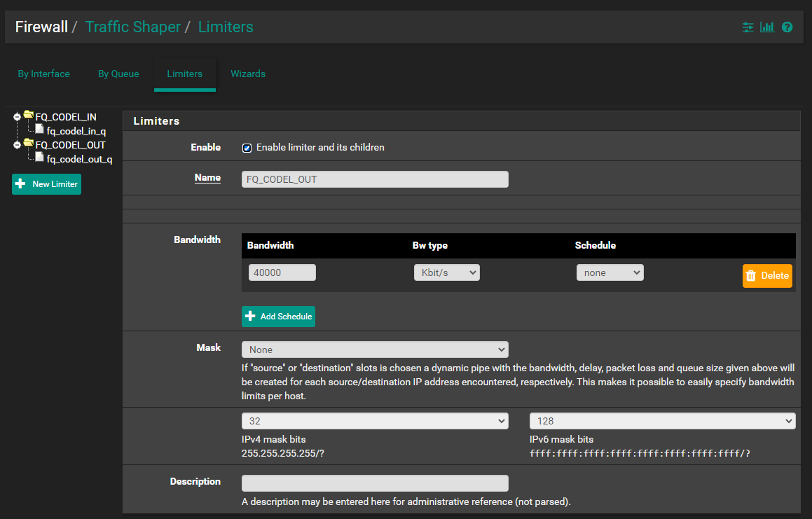Click the IPv4 mask bits label
The image size is (812, 519).
pos(274,439)
